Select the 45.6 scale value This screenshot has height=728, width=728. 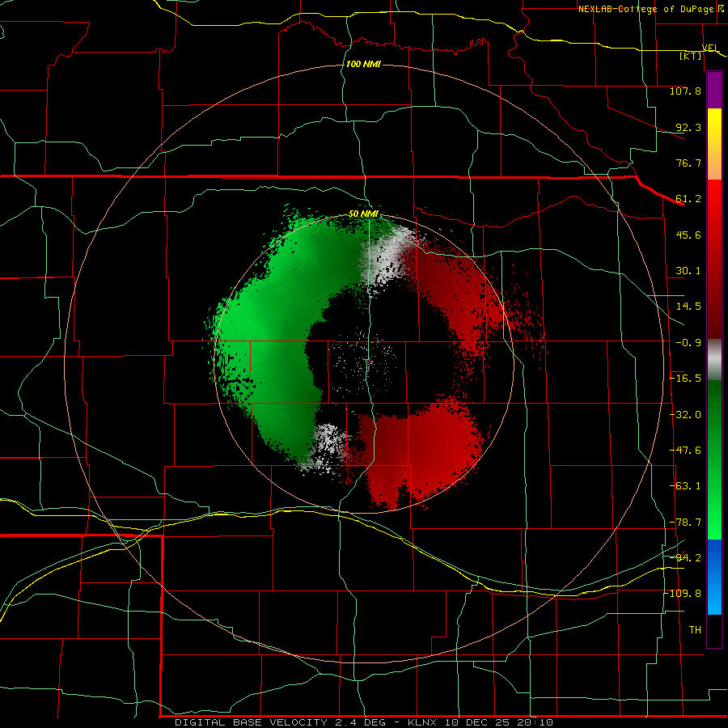688,235
